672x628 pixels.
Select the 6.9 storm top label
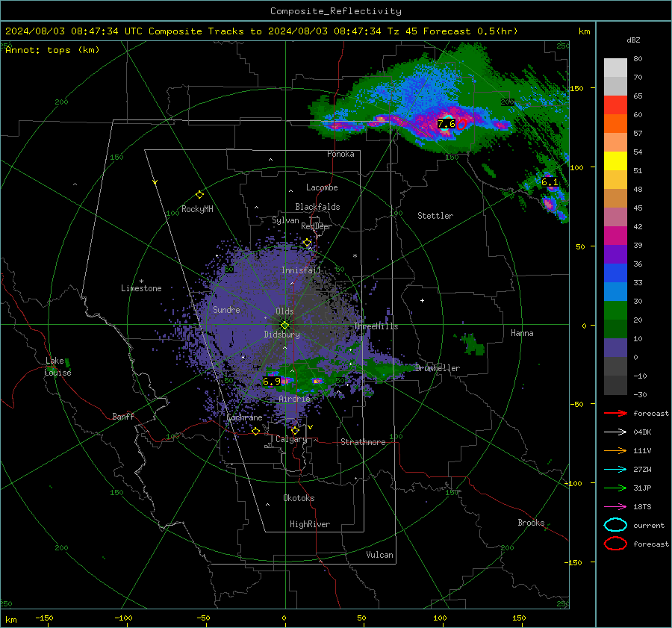[x=271, y=381]
